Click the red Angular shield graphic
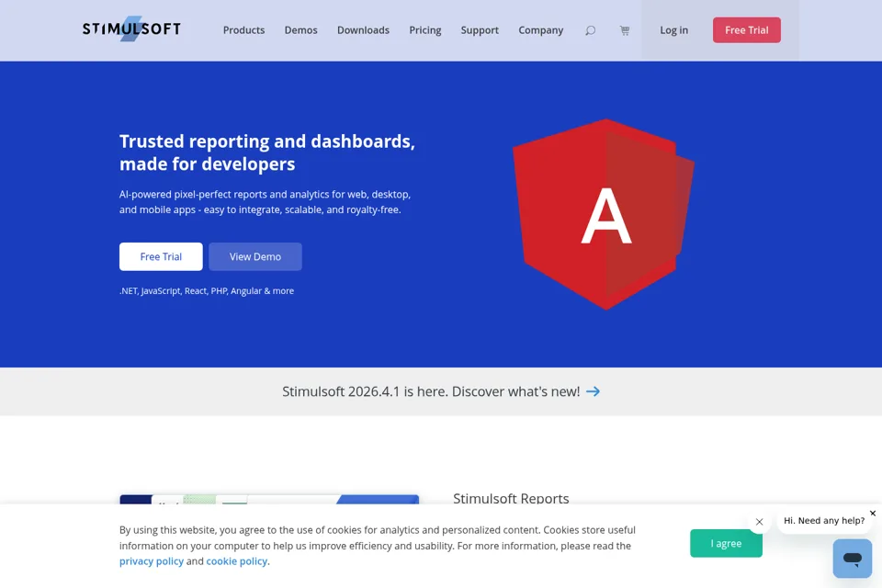 click(604, 214)
